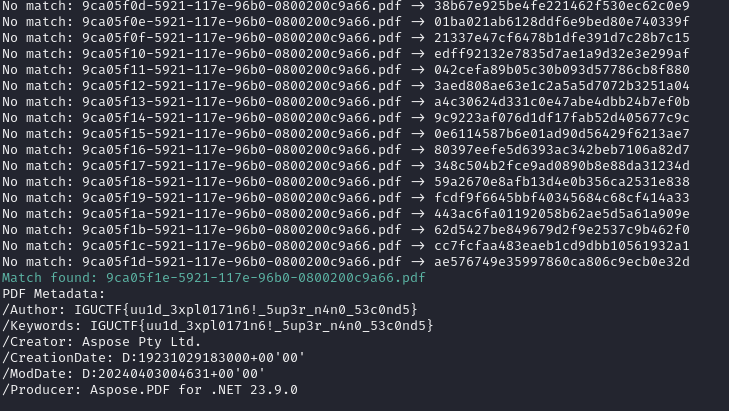Click the 'PDF Metadata:' heading line
The image size is (729, 411).
(54, 294)
